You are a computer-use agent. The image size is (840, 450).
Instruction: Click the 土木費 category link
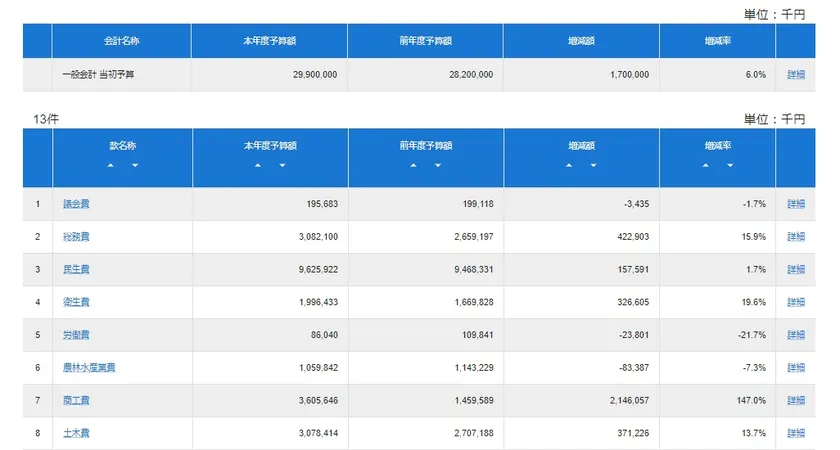pos(76,433)
